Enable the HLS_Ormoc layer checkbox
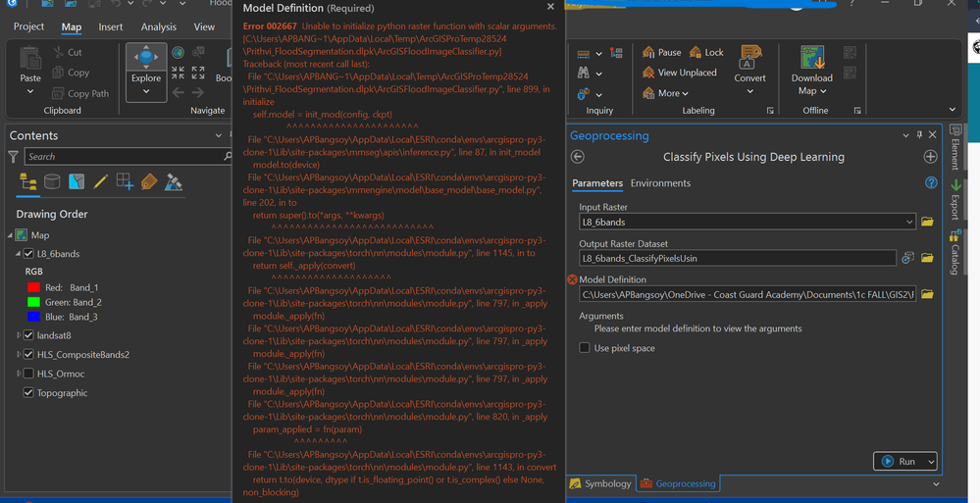Image resolution: width=980 pixels, height=503 pixels. click(28, 374)
